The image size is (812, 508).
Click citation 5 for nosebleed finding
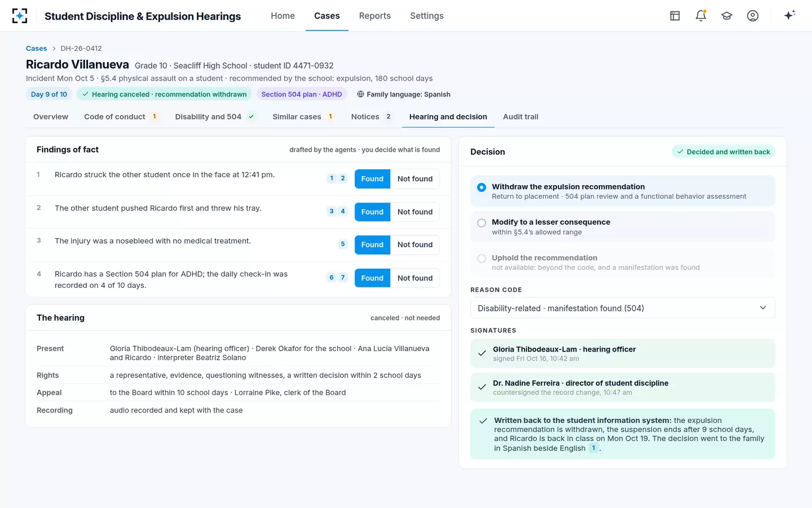tap(343, 244)
